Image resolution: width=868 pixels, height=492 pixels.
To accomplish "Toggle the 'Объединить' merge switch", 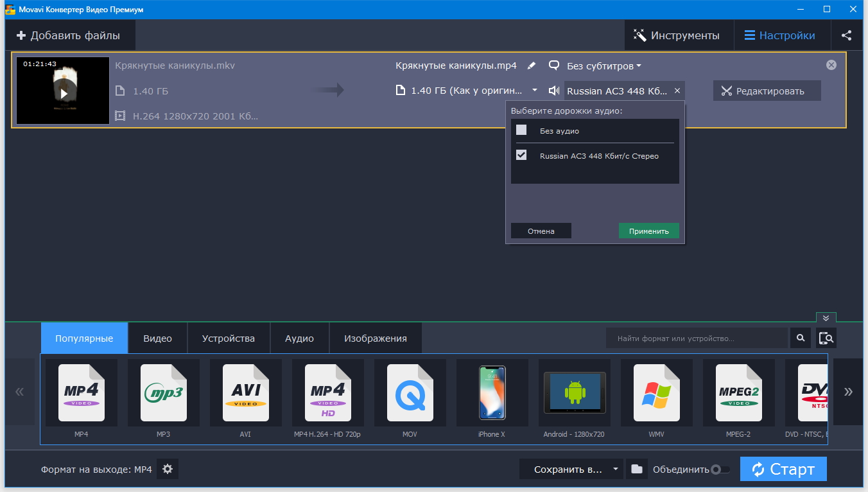I will [721, 470].
